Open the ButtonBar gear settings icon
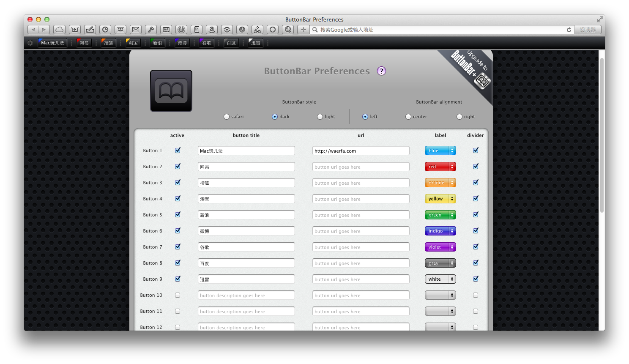This screenshot has width=629, height=364. coord(30,43)
